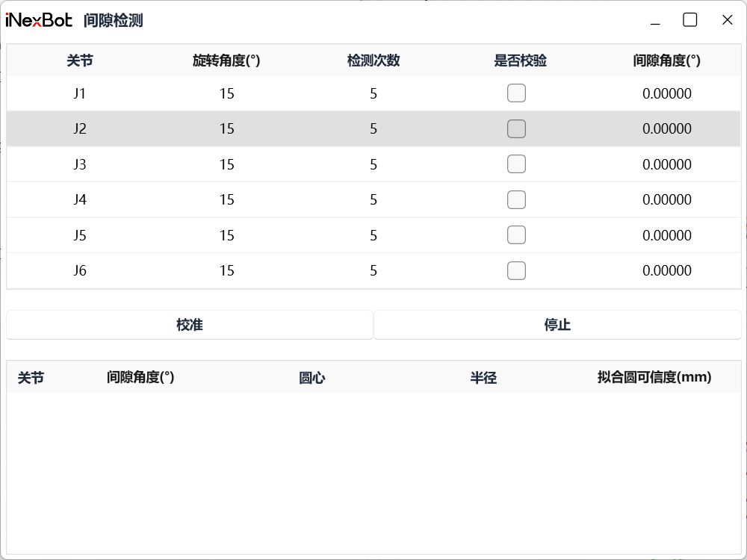Click the 检测次数 column header
Image resolution: width=747 pixels, height=560 pixels.
pyautogui.click(x=373, y=60)
